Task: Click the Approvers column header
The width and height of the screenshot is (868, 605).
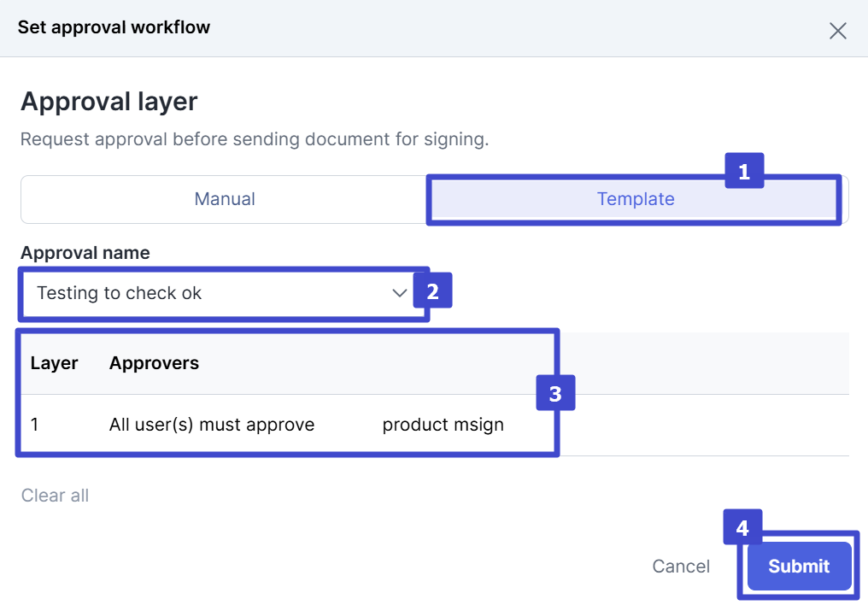Action: tap(154, 363)
